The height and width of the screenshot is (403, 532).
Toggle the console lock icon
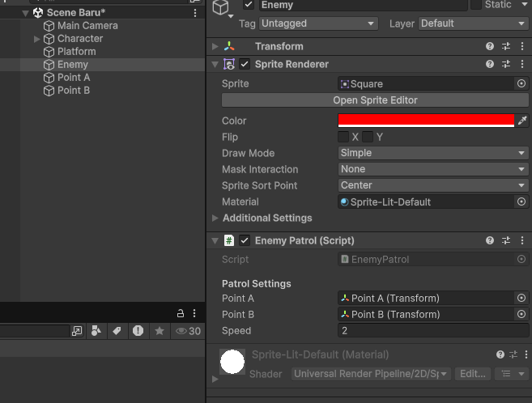(181, 313)
